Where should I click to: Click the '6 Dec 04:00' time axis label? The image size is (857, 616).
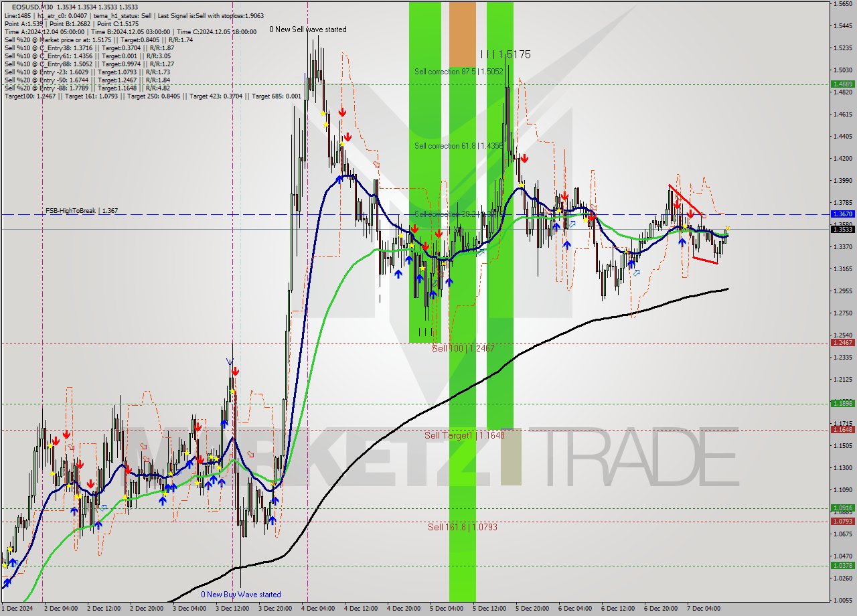(x=575, y=609)
